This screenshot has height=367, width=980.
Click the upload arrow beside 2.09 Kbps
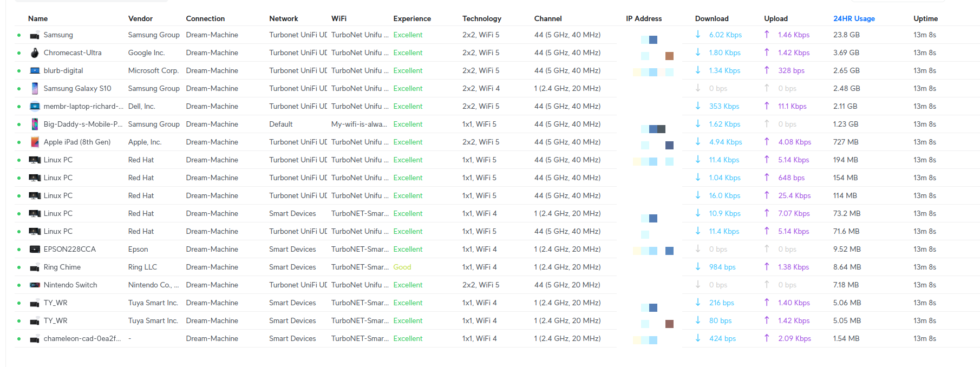click(x=767, y=338)
